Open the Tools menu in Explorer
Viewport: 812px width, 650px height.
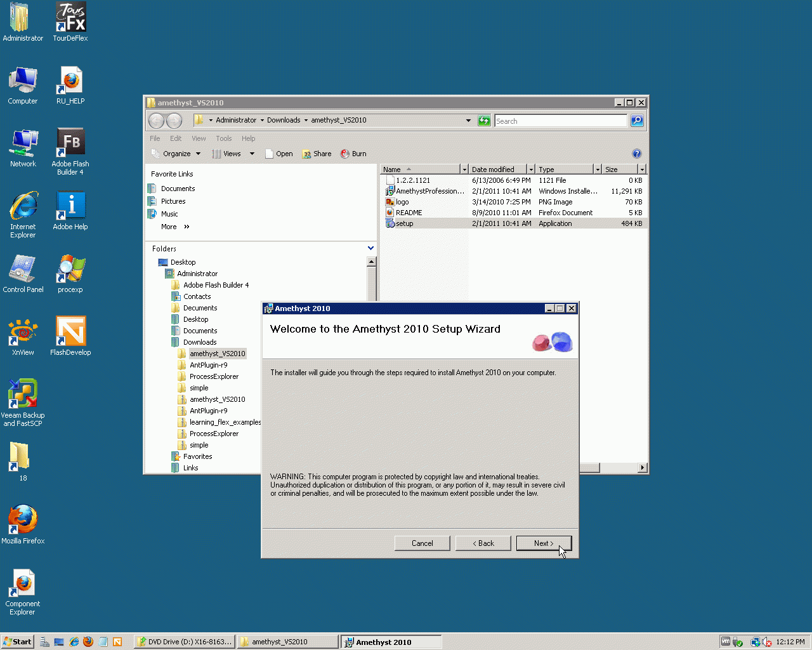223,138
